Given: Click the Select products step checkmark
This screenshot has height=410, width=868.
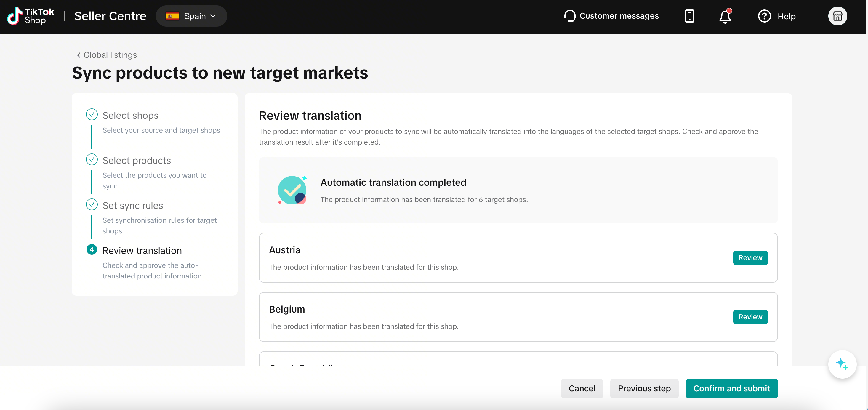Looking at the screenshot, I should [x=92, y=159].
